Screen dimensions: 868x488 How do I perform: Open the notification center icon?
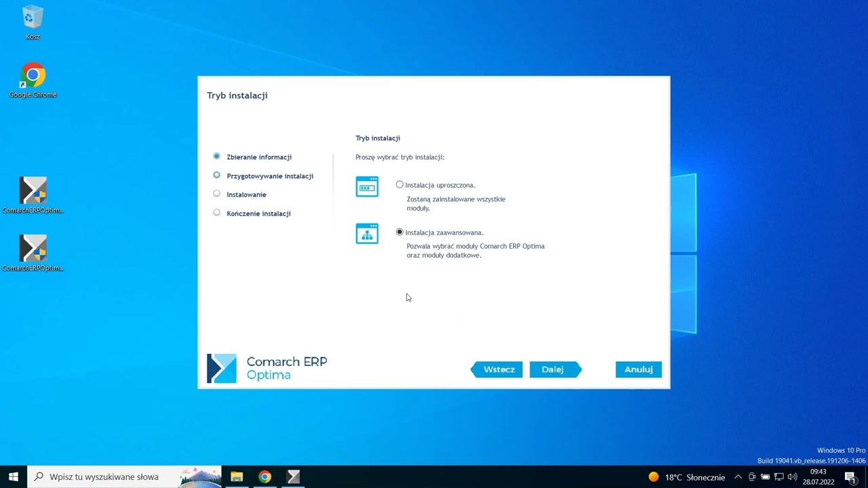click(850, 477)
